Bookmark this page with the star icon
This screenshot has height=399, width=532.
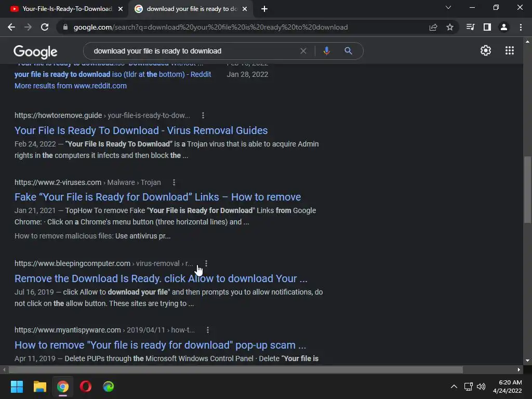[450, 27]
